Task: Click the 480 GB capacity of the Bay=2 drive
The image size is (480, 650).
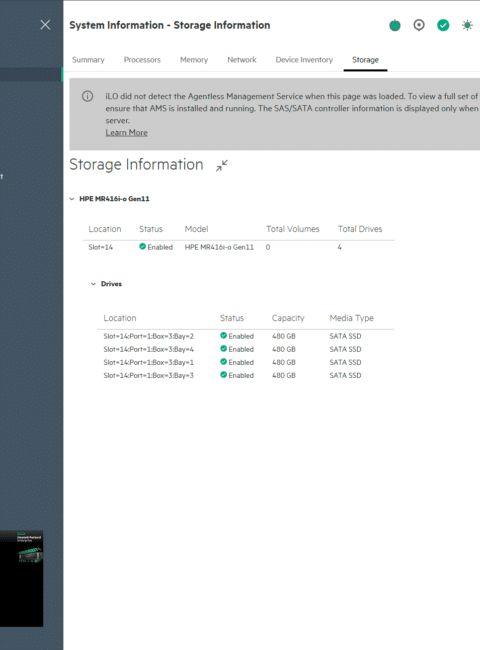Action: (284, 336)
